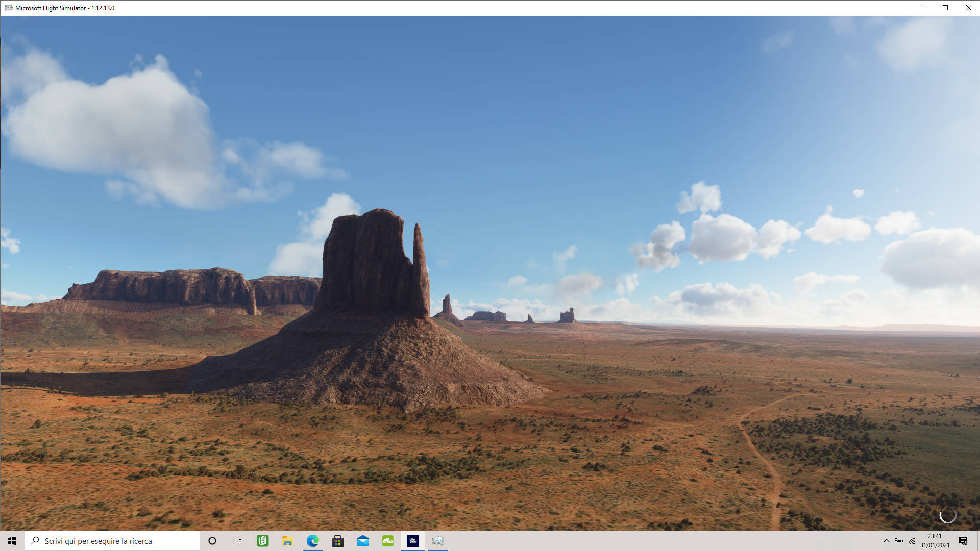This screenshot has height=551, width=980.
Task: Open Wi-Fi network flyout
Action: click(x=912, y=541)
